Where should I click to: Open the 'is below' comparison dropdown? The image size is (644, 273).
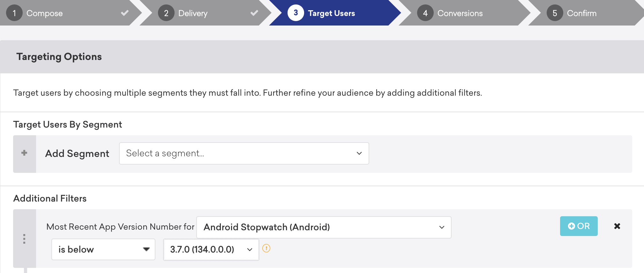[103, 249]
